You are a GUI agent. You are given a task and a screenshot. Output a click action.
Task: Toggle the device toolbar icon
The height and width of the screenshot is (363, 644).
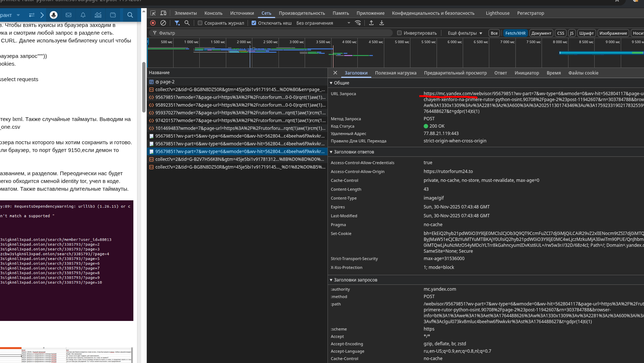pos(163,13)
